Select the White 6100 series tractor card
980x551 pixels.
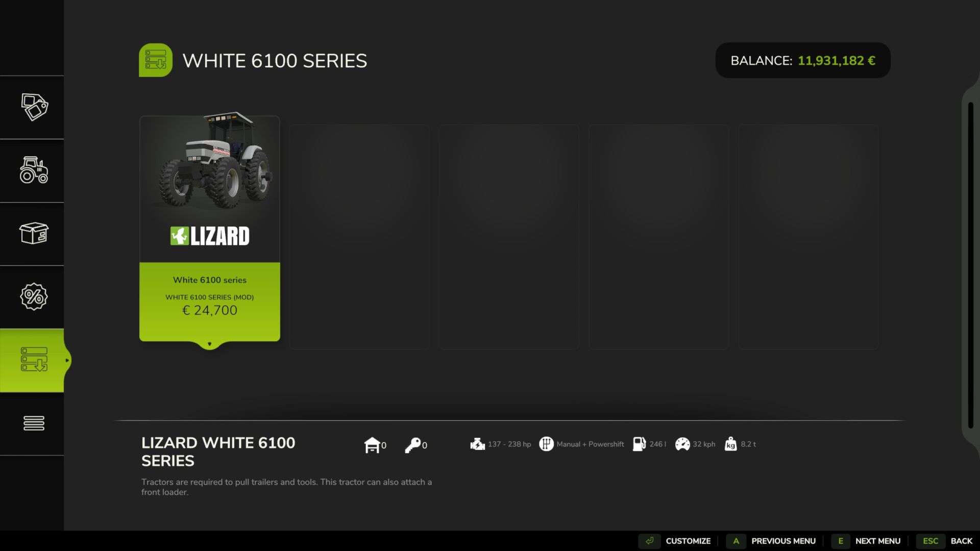coord(210,229)
